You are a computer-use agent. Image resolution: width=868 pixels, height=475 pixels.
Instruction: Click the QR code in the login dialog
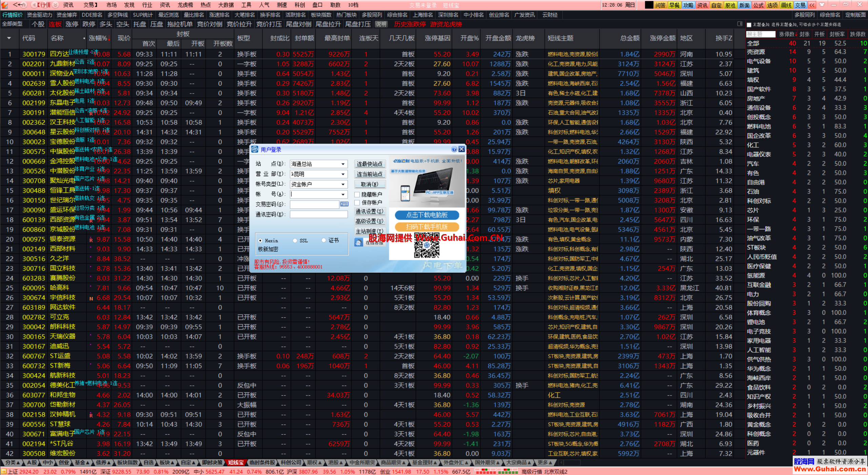tap(427, 246)
